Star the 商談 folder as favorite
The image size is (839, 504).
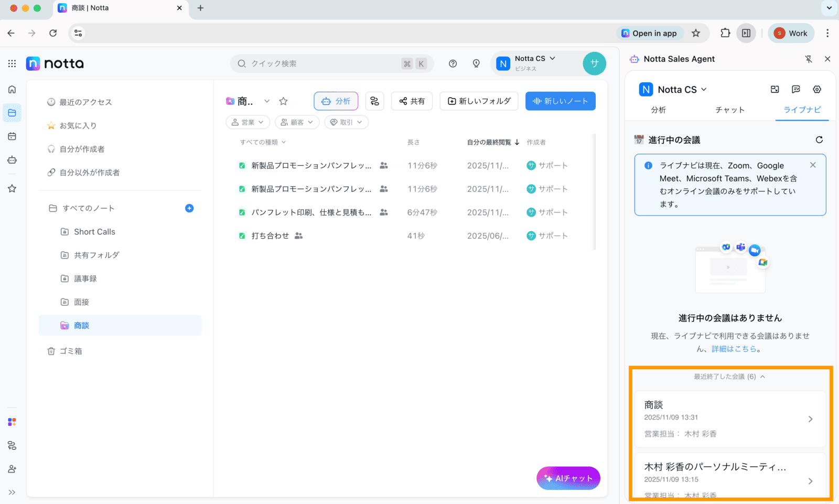284,101
